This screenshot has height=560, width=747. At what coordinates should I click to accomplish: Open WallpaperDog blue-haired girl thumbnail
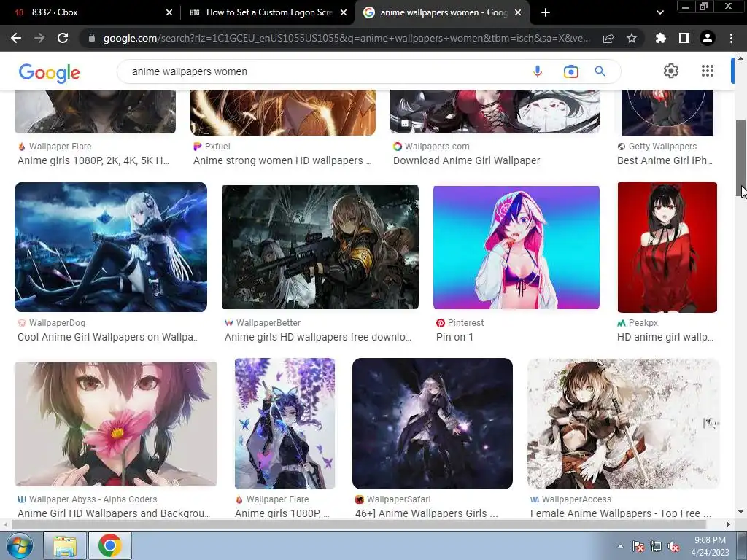(x=111, y=247)
